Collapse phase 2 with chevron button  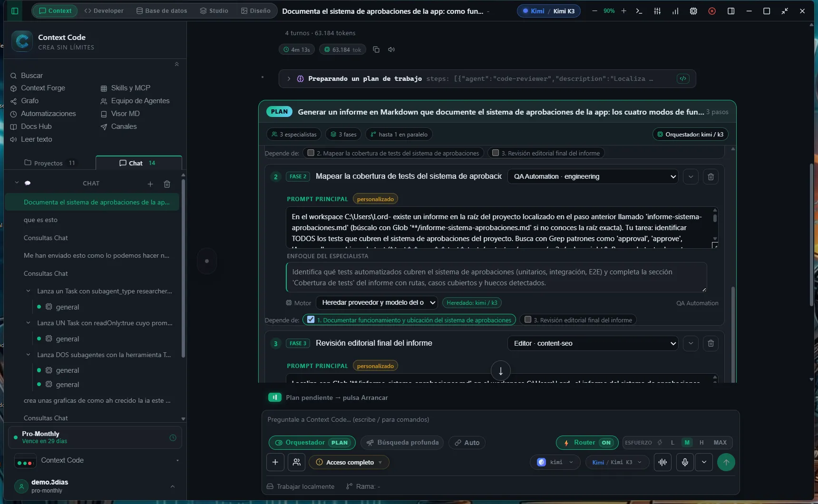click(691, 176)
